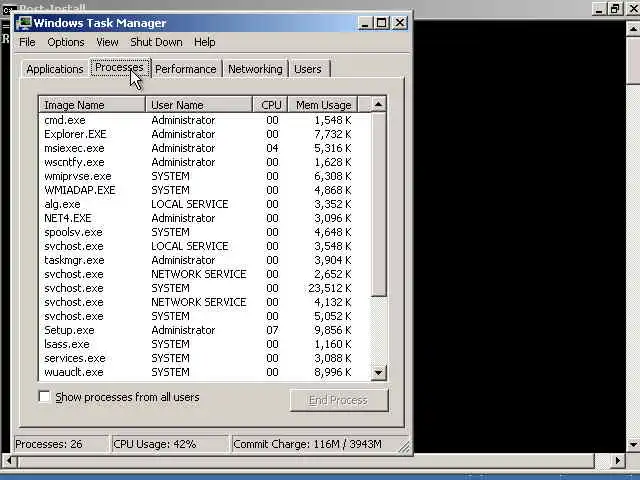Sort by Image Name column header
The image size is (640, 480).
(x=92, y=105)
